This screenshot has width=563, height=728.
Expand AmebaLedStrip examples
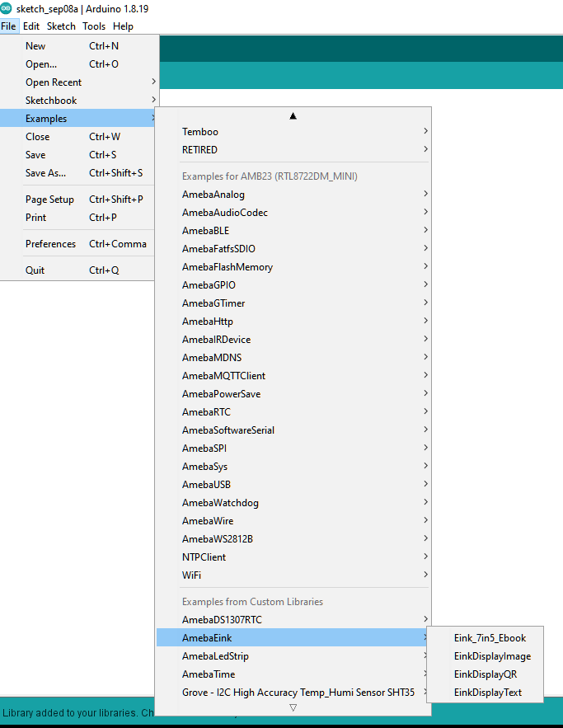[x=292, y=655]
